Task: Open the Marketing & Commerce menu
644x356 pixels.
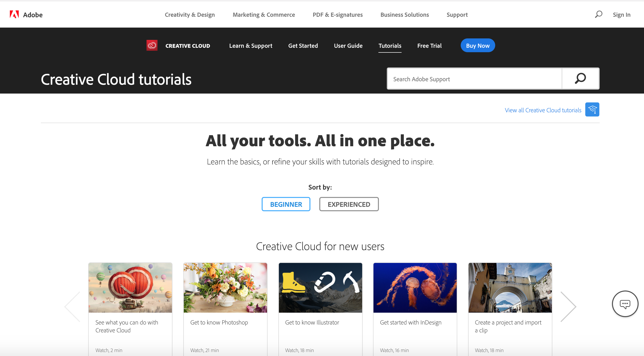Action: [x=264, y=15]
